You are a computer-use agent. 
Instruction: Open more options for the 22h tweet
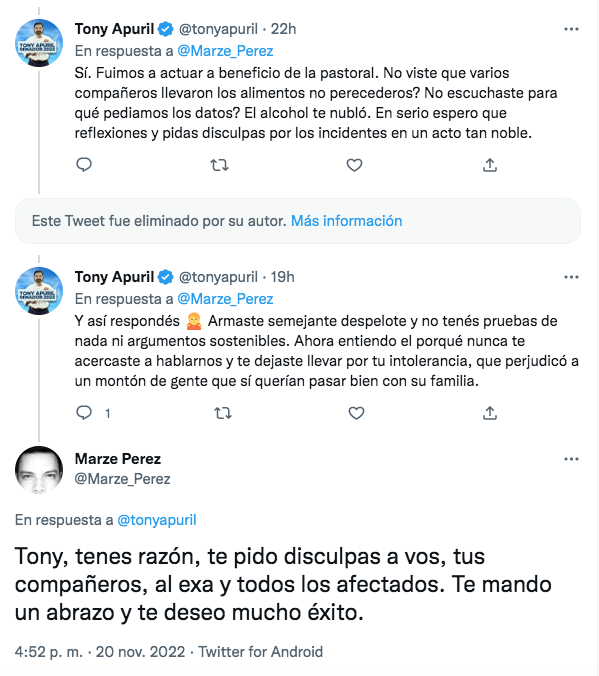571,29
